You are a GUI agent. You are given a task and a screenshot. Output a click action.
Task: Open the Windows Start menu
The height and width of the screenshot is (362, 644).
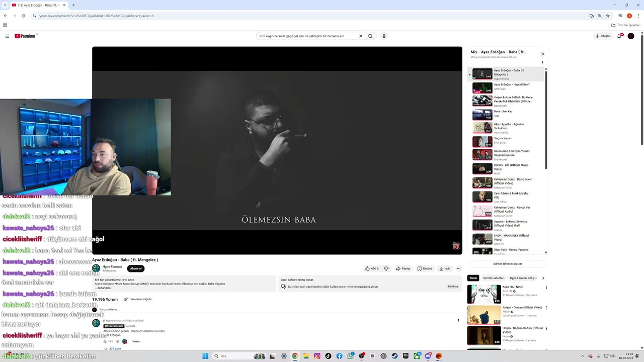click(205, 356)
